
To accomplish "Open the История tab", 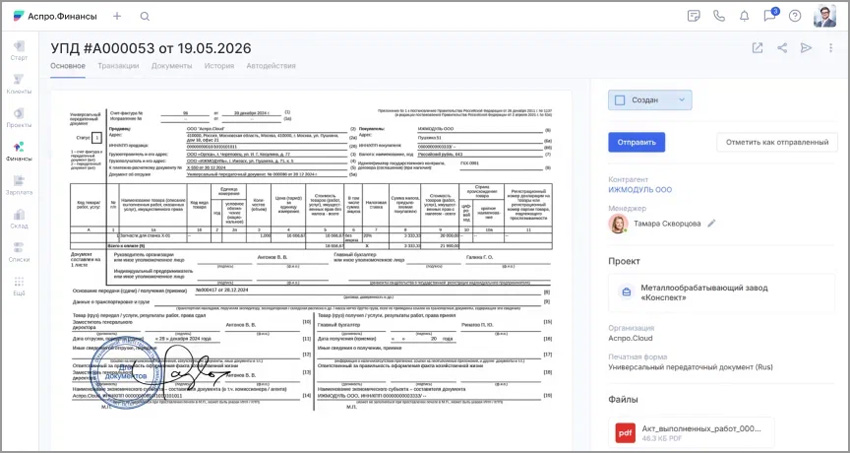I will point(219,66).
